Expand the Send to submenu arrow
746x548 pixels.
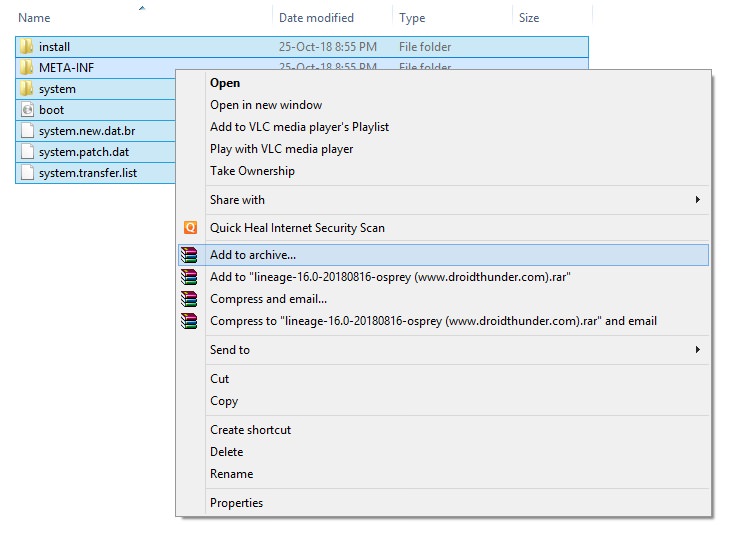tap(697, 350)
